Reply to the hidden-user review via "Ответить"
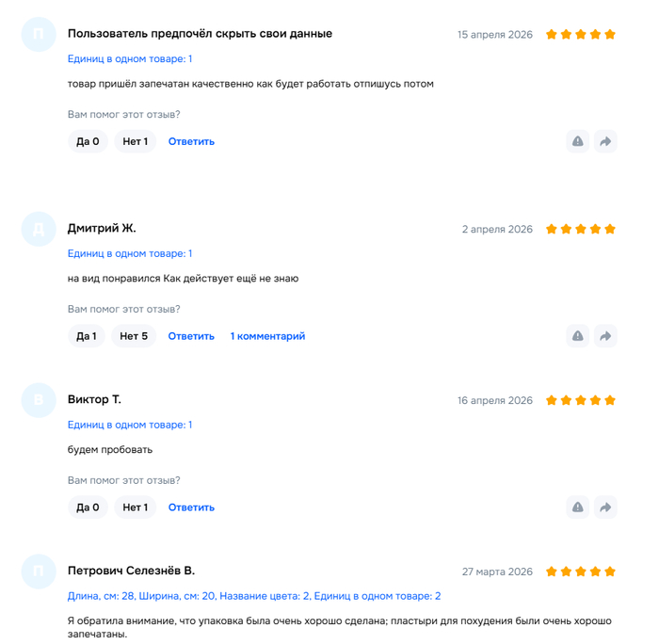 tap(191, 141)
